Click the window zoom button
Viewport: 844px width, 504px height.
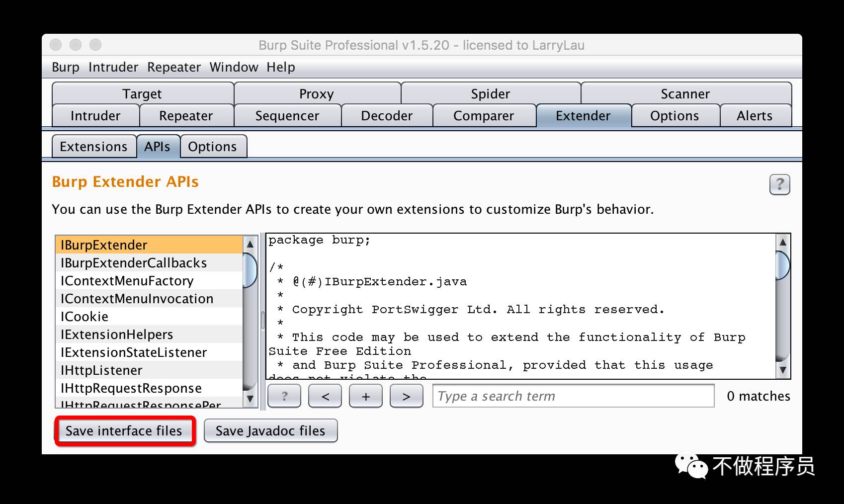pyautogui.click(x=95, y=45)
